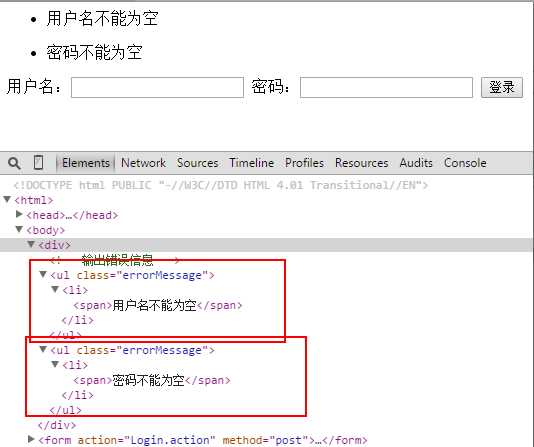
Task: Focus the 密码 password input field
Action: (386, 87)
